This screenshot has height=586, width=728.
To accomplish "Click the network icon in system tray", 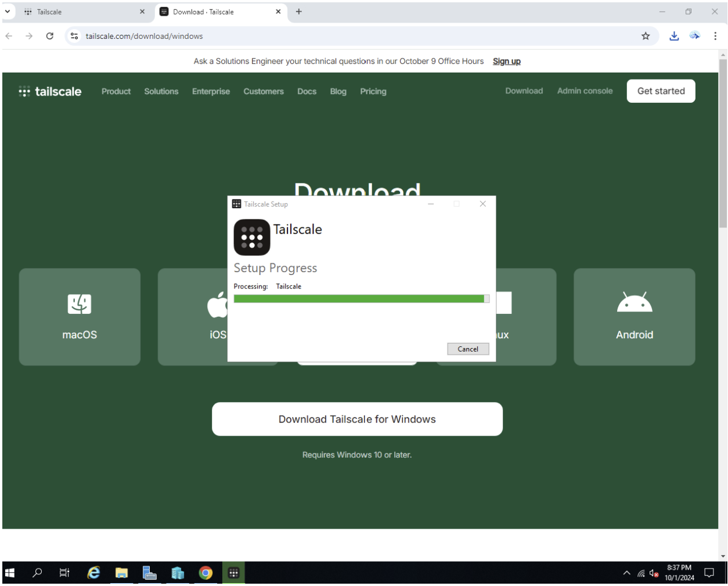I will coord(641,573).
